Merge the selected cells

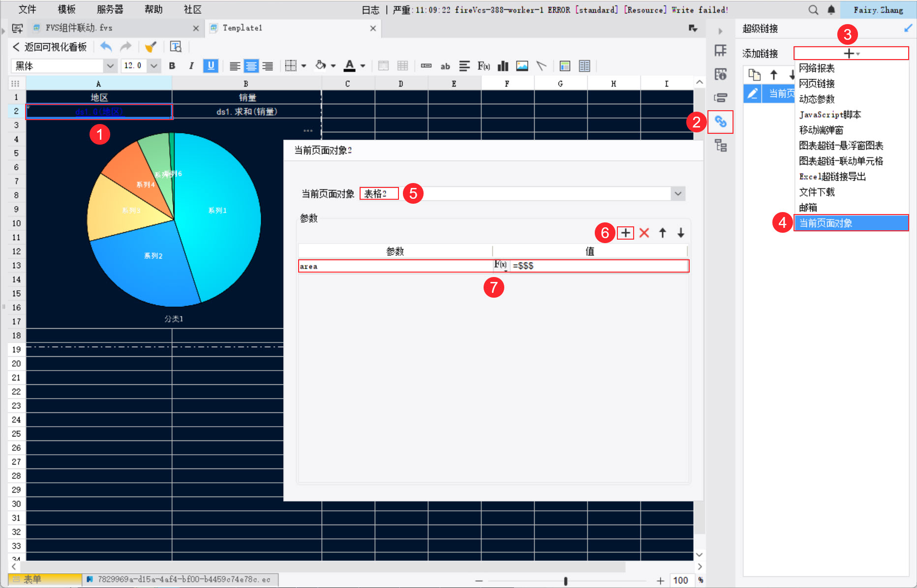tap(383, 66)
